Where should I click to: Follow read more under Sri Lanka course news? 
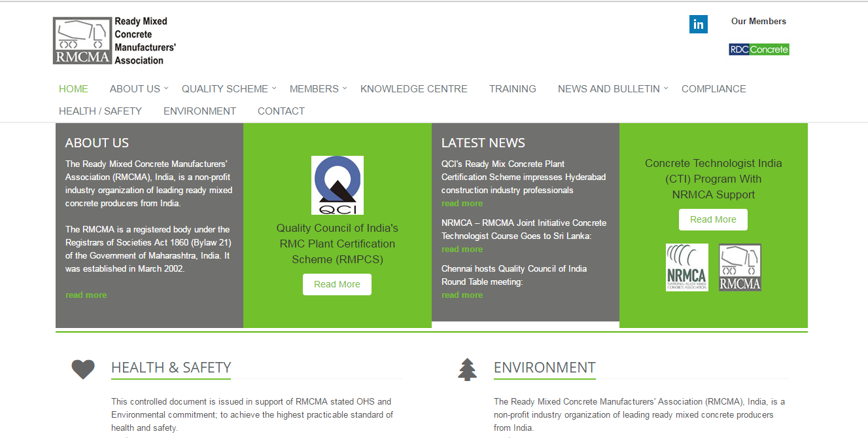462,249
